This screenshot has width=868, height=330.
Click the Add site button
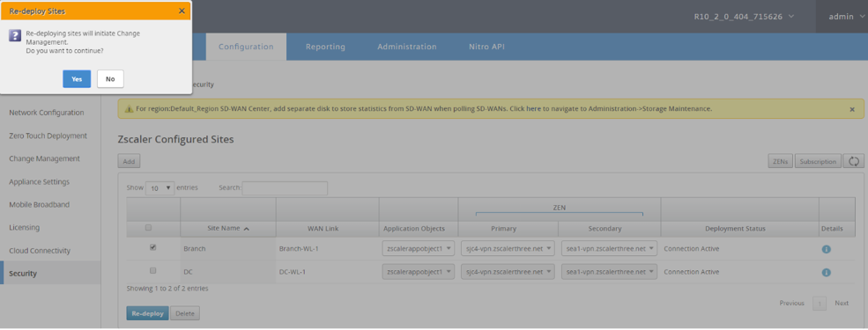[x=129, y=161]
